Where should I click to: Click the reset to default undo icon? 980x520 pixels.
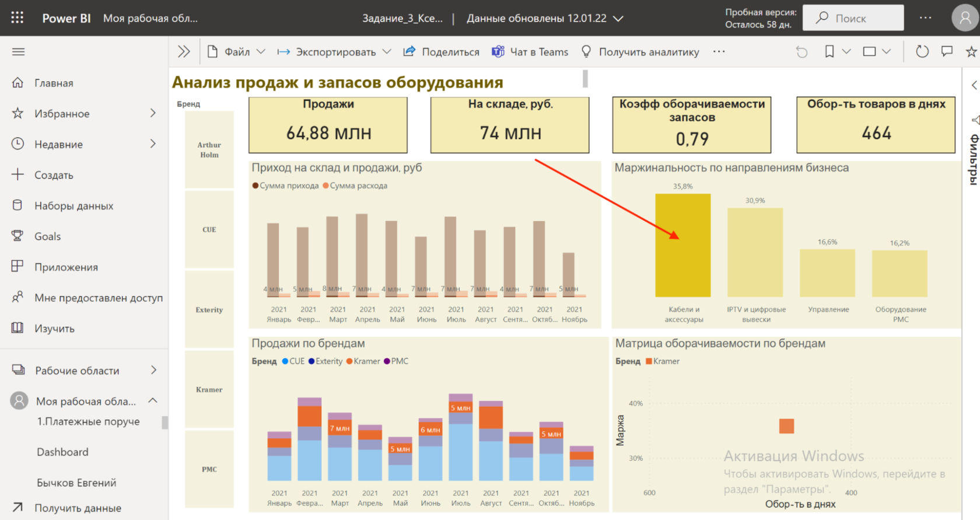802,52
